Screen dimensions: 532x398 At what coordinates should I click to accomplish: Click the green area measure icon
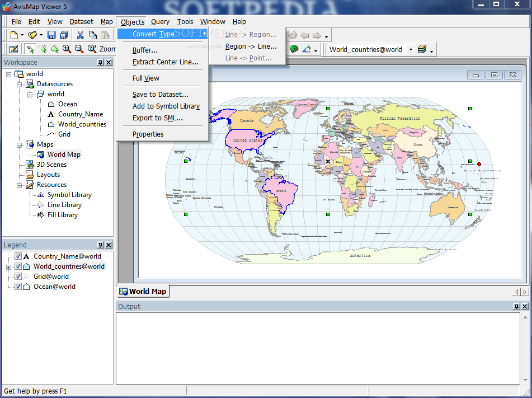[x=294, y=49]
